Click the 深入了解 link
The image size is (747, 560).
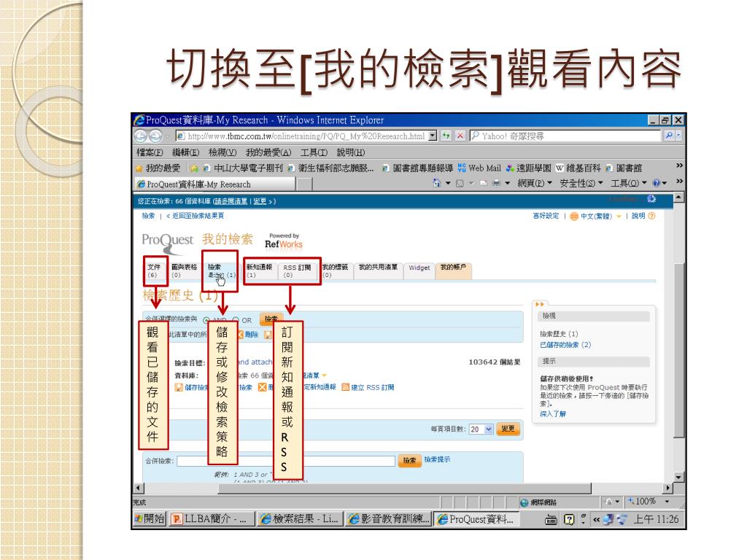(553, 414)
